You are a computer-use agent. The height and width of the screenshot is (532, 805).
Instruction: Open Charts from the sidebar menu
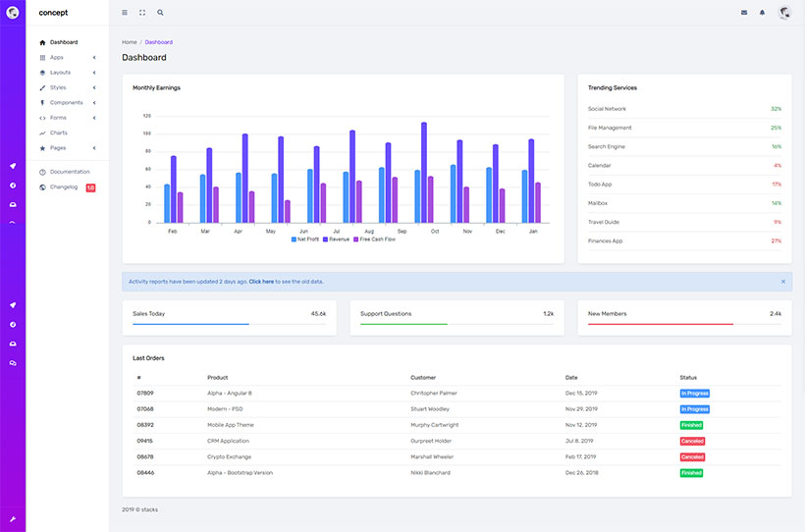pos(58,133)
